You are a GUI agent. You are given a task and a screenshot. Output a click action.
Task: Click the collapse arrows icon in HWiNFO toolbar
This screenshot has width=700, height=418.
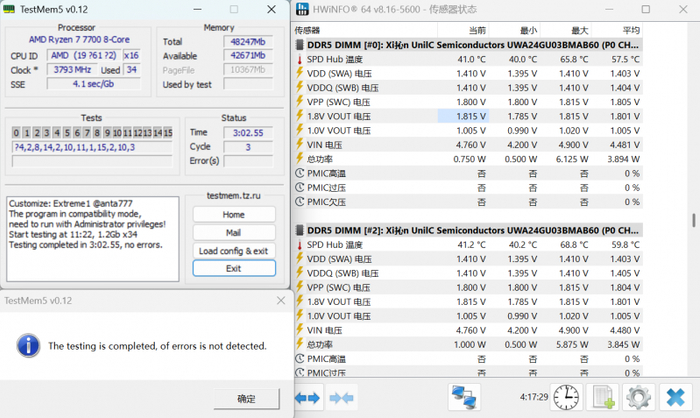(x=342, y=398)
